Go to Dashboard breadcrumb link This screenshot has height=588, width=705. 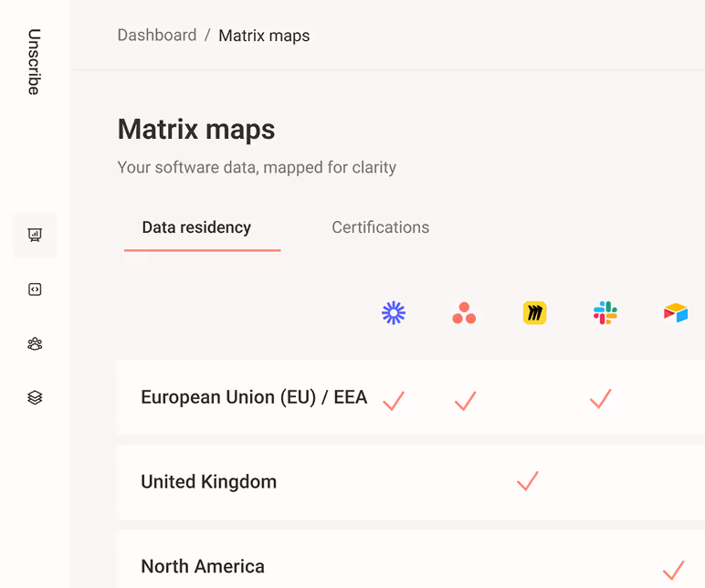[157, 35]
